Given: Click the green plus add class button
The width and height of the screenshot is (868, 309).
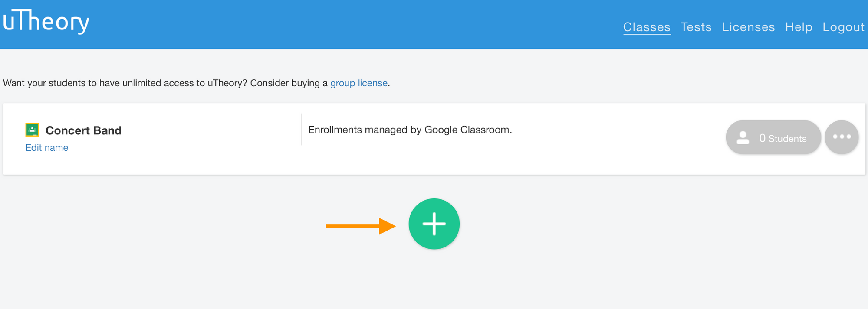Looking at the screenshot, I should [x=434, y=224].
